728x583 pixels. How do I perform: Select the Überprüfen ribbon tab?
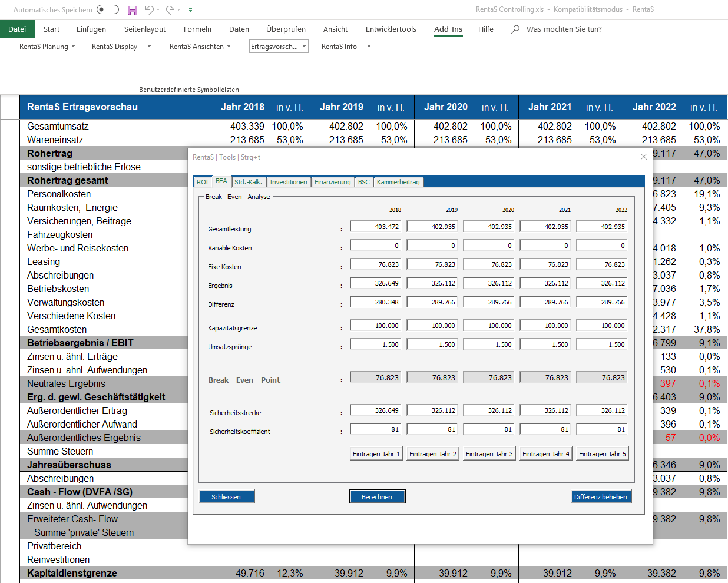click(x=286, y=29)
